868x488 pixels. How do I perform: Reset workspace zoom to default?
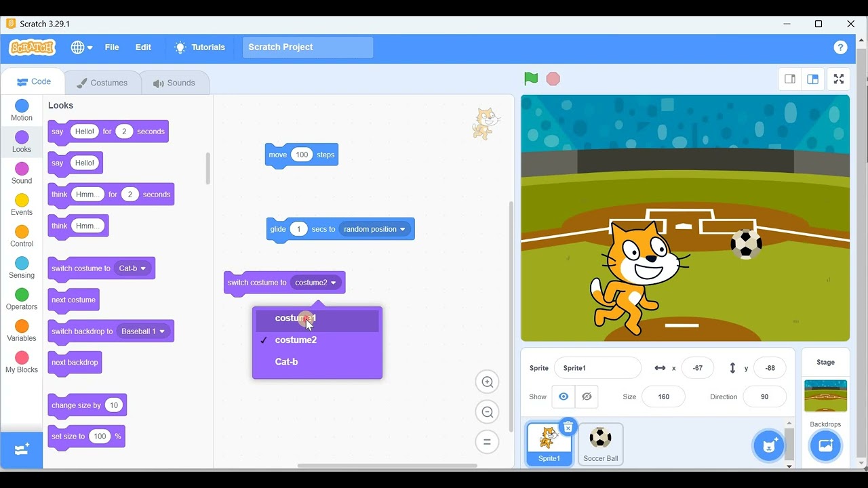point(487,442)
